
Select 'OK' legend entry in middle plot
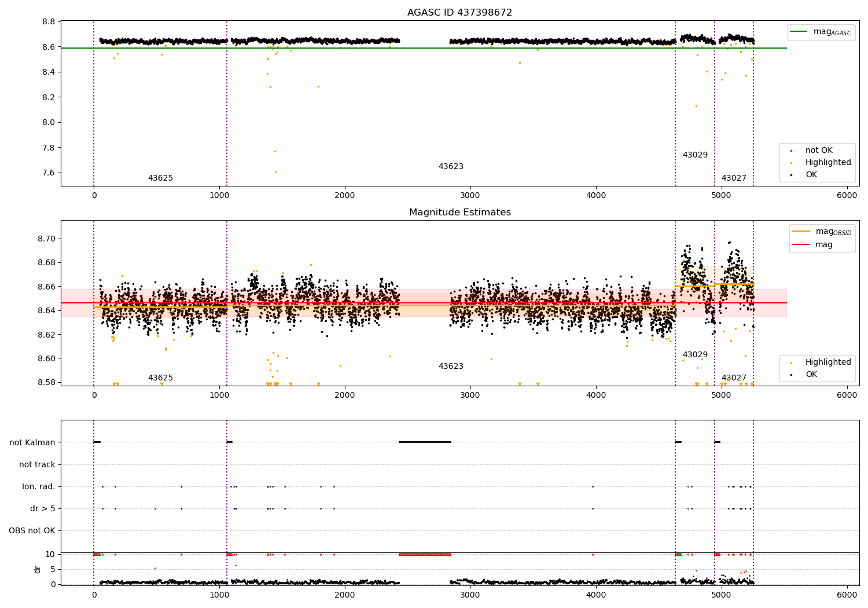pyautogui.click(x=804, y=375)
